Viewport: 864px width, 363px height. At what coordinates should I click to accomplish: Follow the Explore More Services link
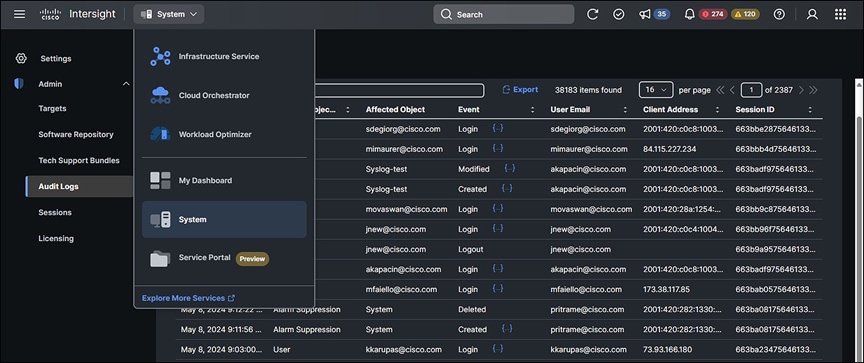pyautogui.click(x=188, y=298)
